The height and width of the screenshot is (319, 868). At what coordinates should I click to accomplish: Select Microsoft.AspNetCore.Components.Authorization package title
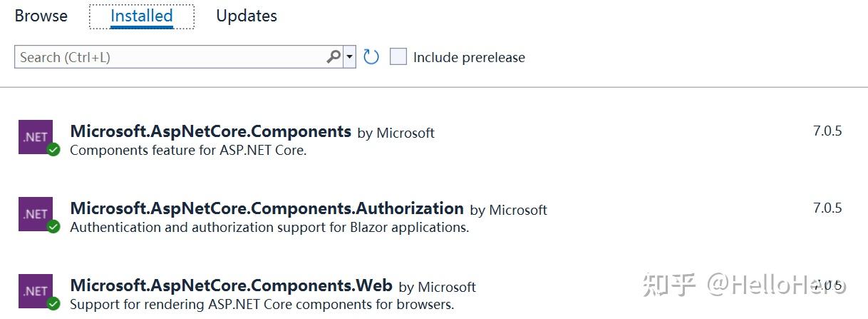pyautogui.click(x=267, y=208)
